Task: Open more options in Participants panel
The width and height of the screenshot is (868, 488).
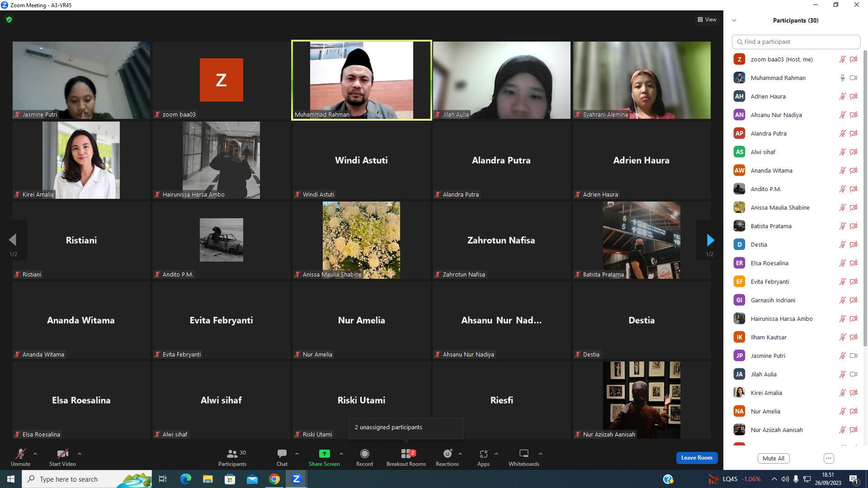Action: point(829,458)
